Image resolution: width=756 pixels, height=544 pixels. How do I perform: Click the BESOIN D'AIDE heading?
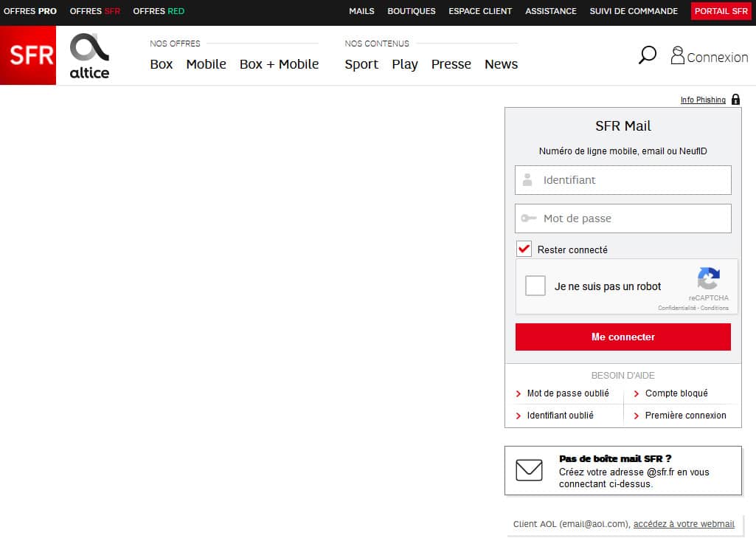pyautogui.click(x=623, y=376)
